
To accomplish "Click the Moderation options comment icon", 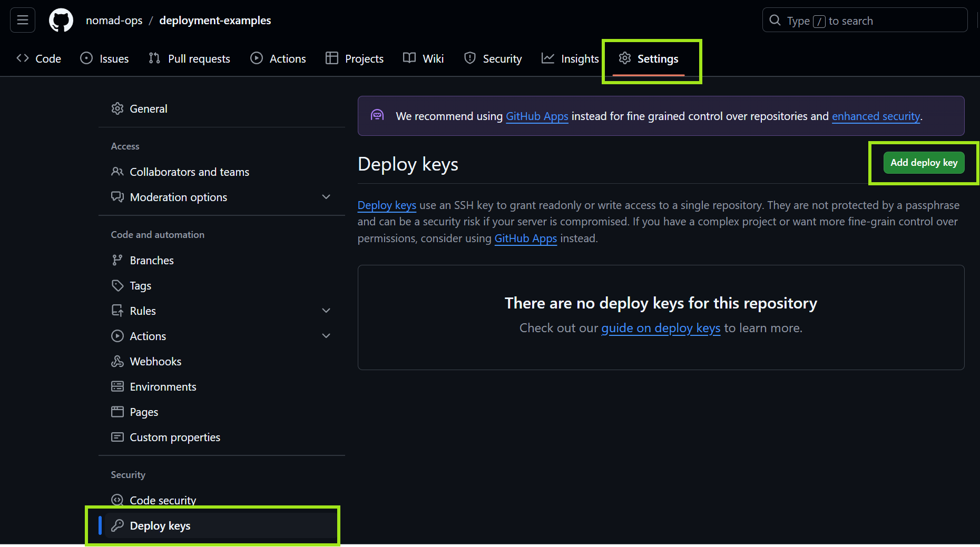I will [117, 197].
